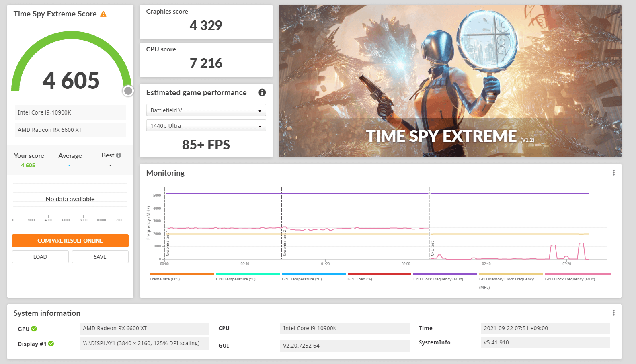
Task: Click the SAVE button
Action: 100,257
